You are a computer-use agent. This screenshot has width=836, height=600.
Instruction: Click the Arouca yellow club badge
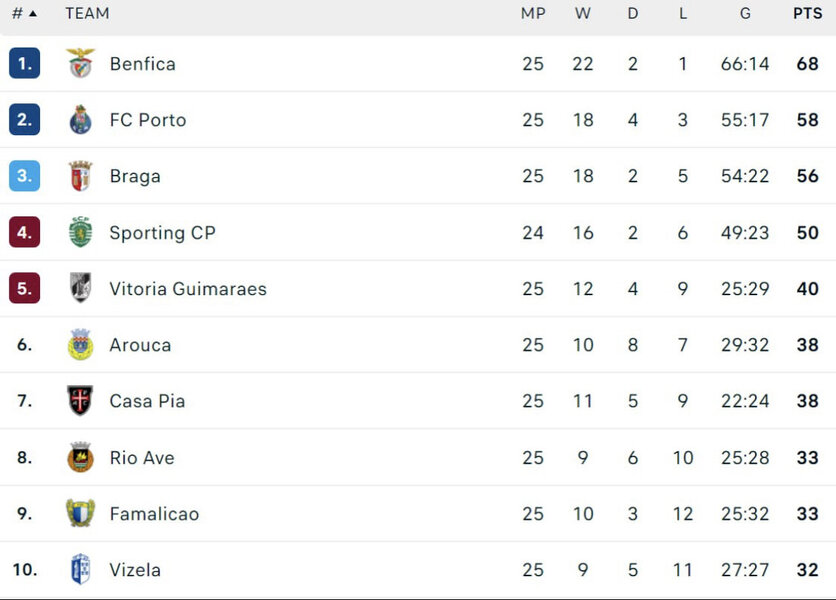click(80, 345)
